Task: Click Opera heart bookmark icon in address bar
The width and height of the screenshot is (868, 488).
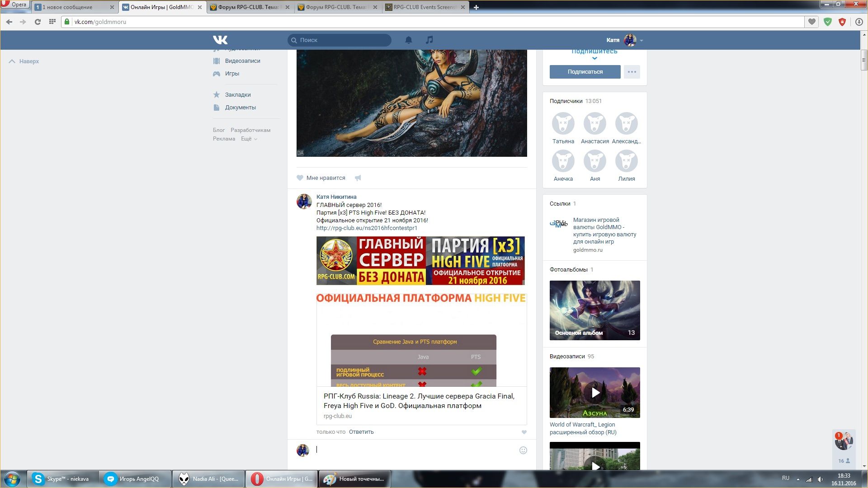Action: pos(812,22)
